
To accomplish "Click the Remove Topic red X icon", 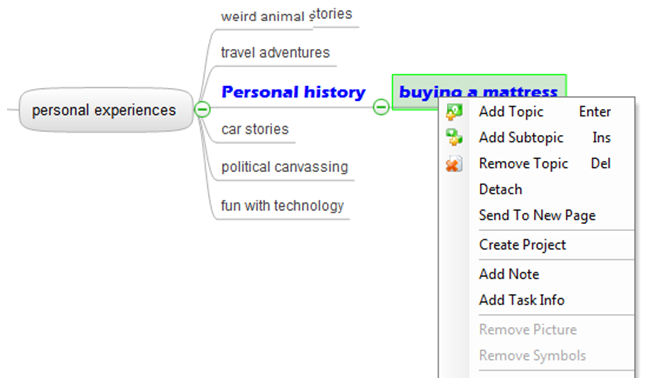I will click(454, 164).
